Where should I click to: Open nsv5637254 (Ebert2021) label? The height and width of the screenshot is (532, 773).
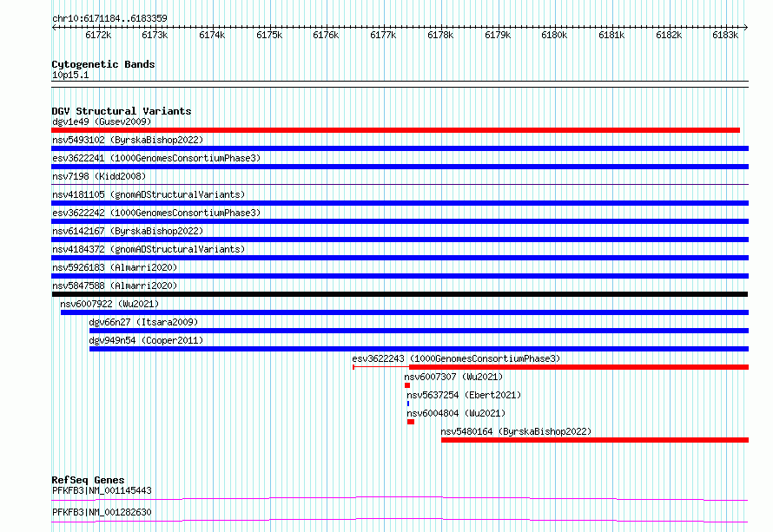(x=464, y=395)
